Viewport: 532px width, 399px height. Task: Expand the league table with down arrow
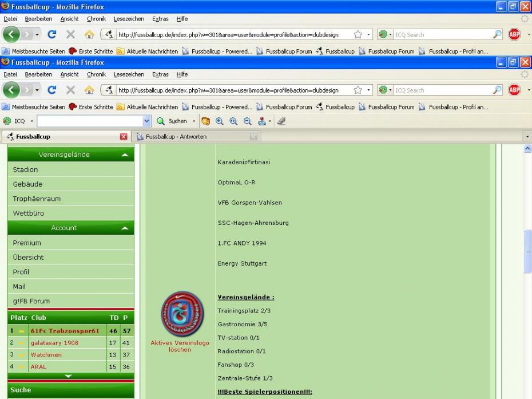click(68, 376)
